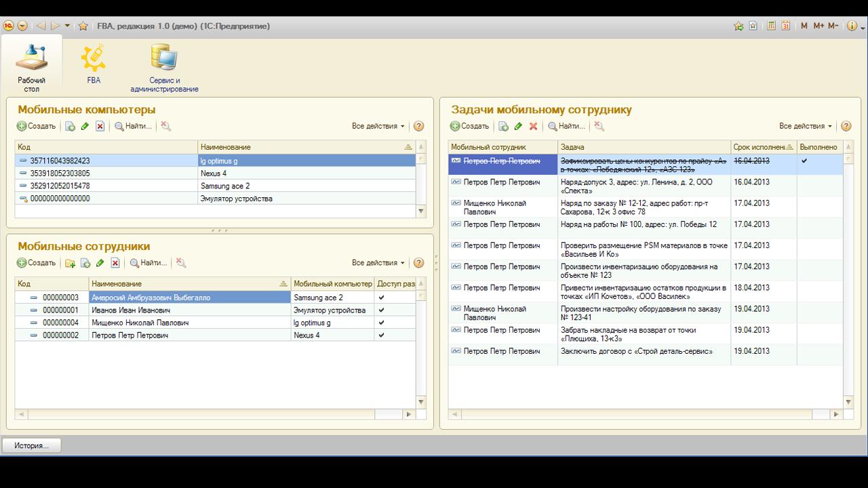This screenshot has width=868, height=488.
Task: Open the calculator icon in title bar
Action: [771, 26]
